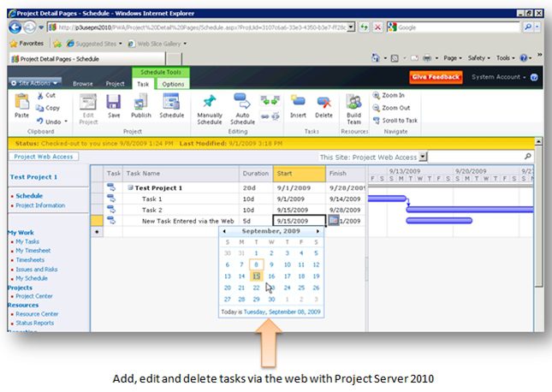The height and width of the screenshot is (392, 552).
Task: Open the Page menu dropdown
Action: [453, 58]
